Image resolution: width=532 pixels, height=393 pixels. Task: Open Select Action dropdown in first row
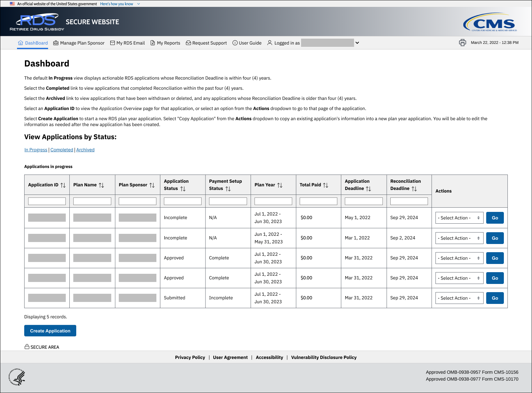click(459, 218)
